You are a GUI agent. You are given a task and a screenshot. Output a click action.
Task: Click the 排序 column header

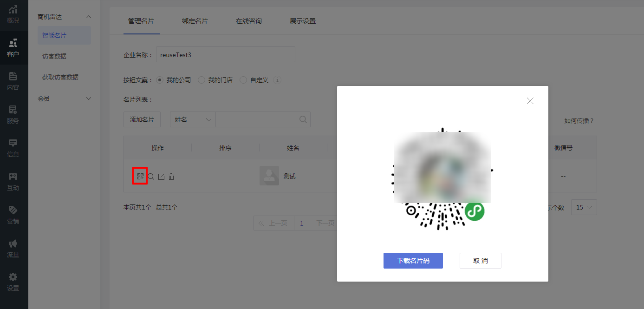[x=225, y=148]
